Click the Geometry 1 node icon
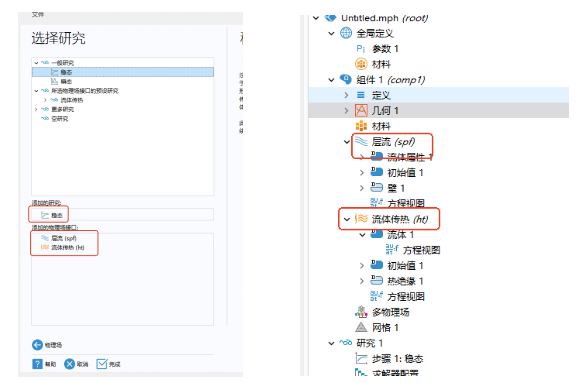 361,110
